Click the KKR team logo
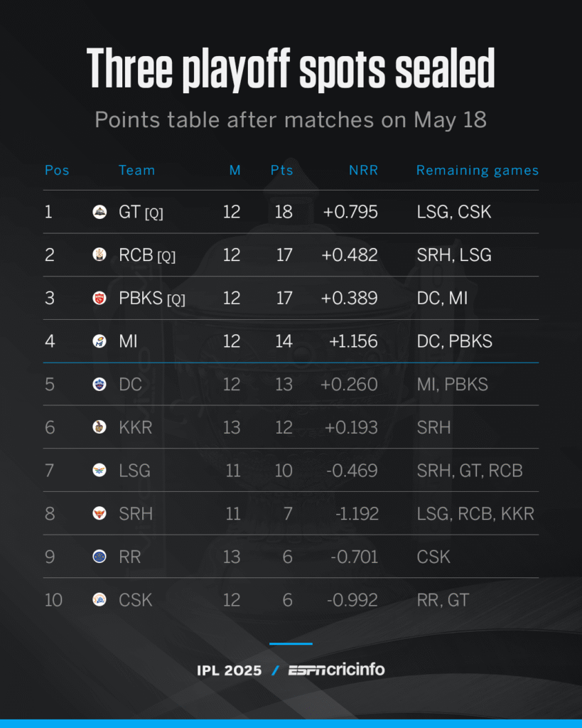This screenshot has width=582, height=728. (x=99, y=427)
